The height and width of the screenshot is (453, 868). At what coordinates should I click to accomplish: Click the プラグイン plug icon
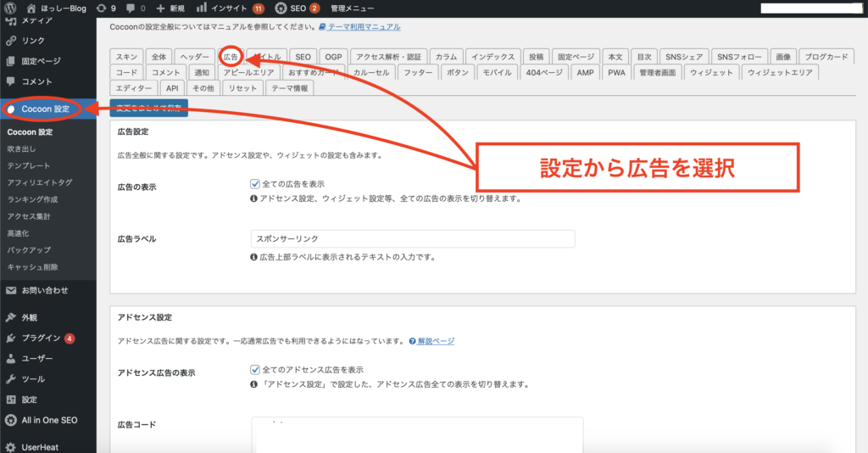click(x=11, y=338)
